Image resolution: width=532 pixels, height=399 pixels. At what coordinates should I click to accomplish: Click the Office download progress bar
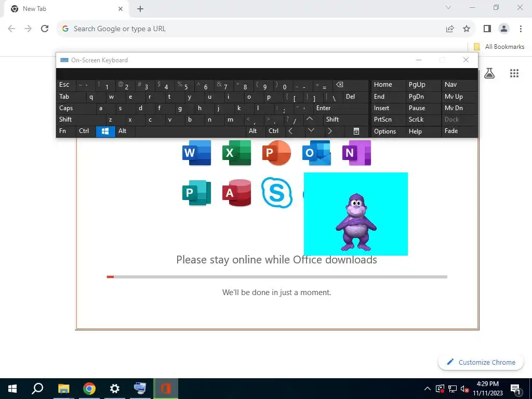click(x=277, y=277)
